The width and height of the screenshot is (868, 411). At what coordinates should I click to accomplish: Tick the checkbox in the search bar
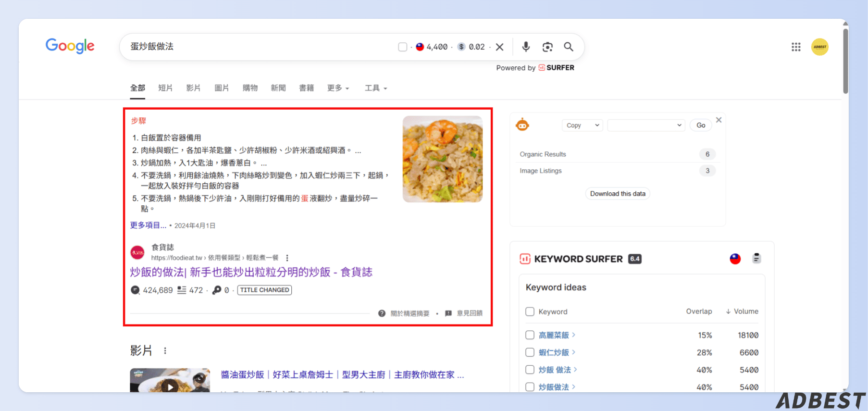[403, 47]
